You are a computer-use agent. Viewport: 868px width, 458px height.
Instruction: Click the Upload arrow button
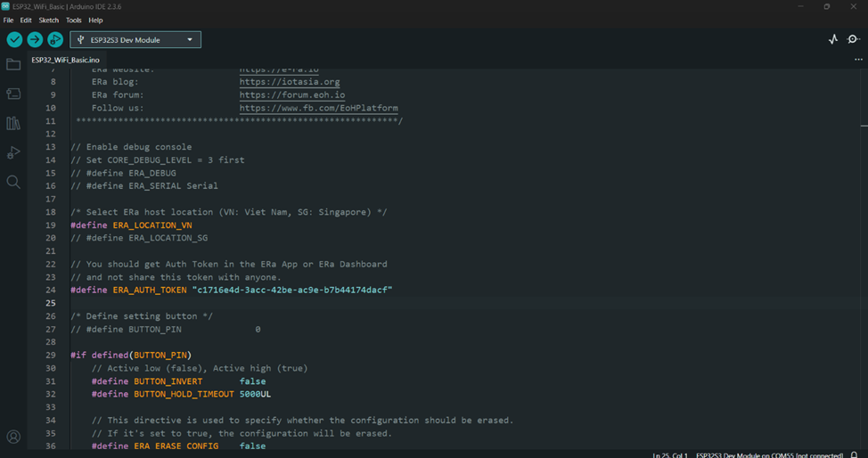[x=35, y=39]
